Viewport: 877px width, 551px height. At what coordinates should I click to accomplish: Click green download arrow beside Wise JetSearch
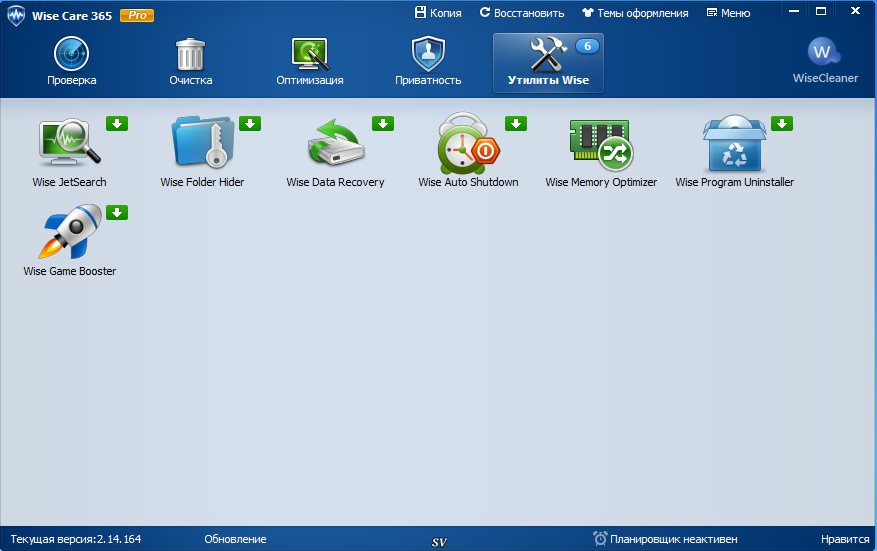117,124
